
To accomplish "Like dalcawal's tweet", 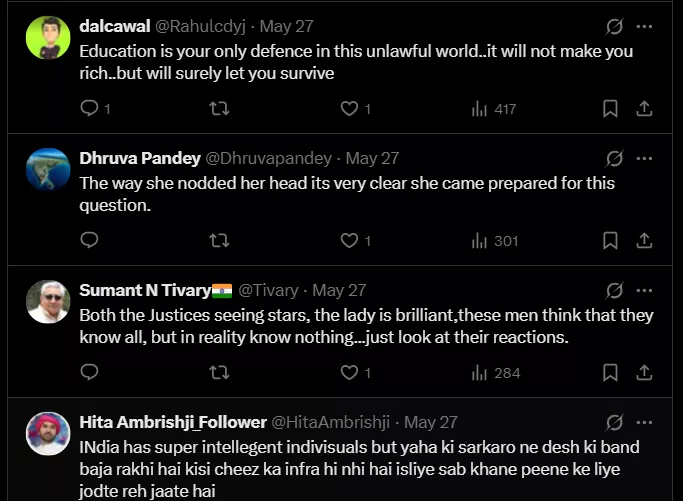I will (x=349, y=109).
